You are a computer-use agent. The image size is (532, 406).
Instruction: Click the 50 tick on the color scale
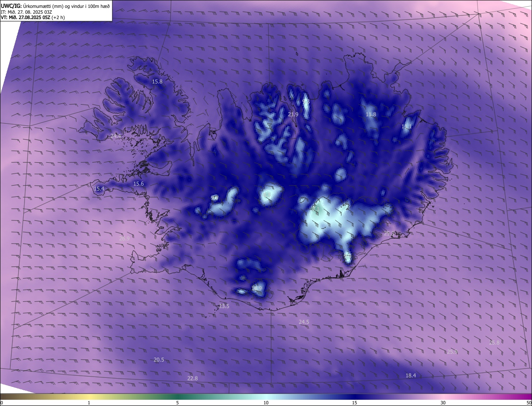point(529,403)
